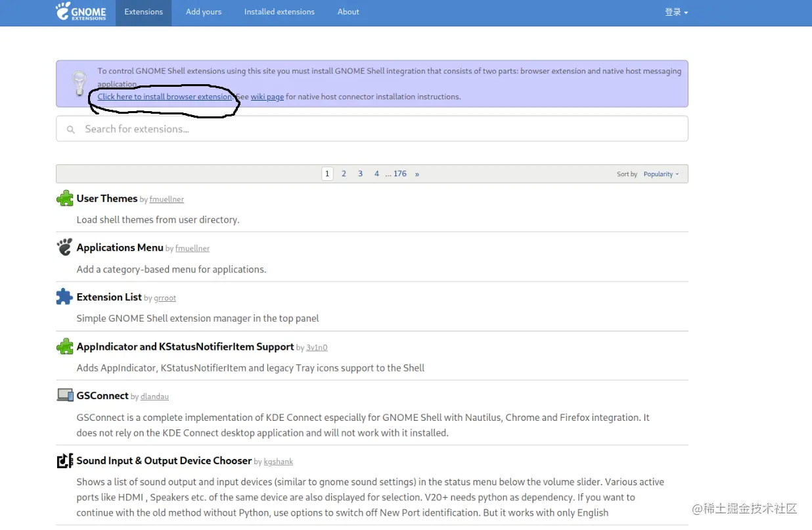Open Sound Input & Output Device Chooser
Viewport: 812px width, 530px height.
point(164,460)
